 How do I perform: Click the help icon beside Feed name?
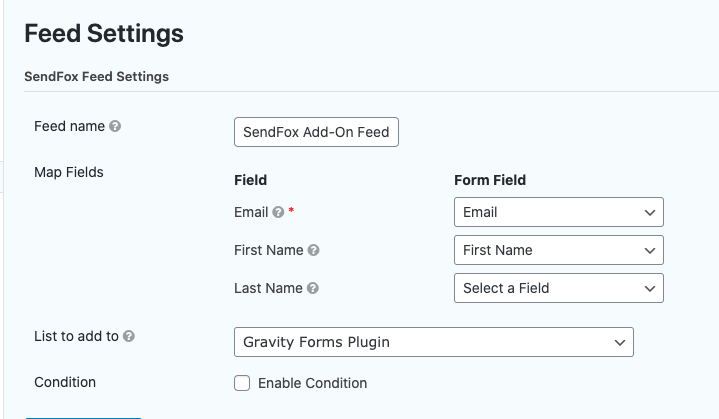tap(115, 126)
